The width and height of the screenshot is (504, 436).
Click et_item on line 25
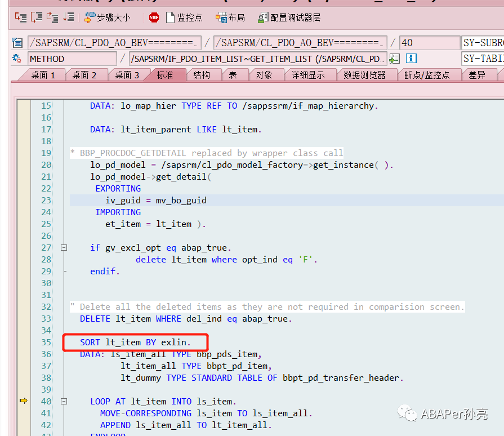pyautogui.click(x=123, y=224)
